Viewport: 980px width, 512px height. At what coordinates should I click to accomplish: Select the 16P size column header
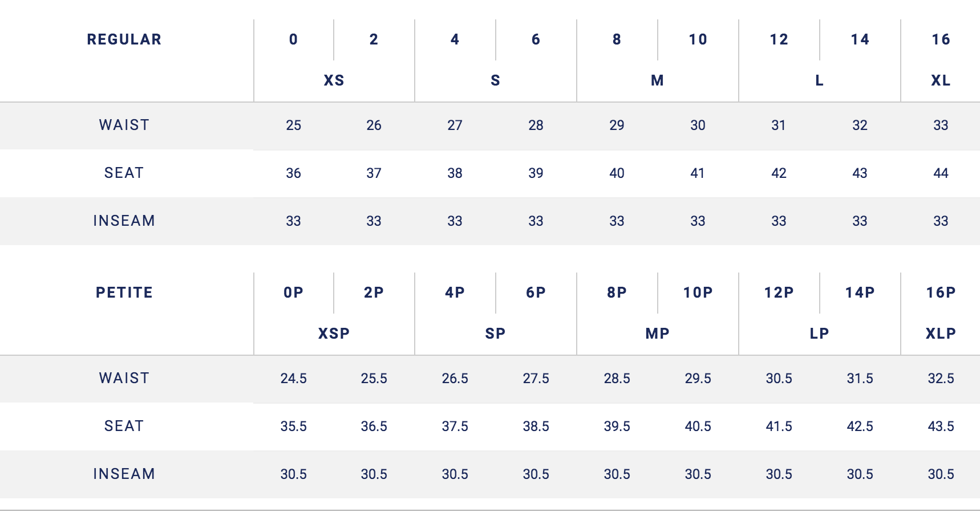(940, 292)
